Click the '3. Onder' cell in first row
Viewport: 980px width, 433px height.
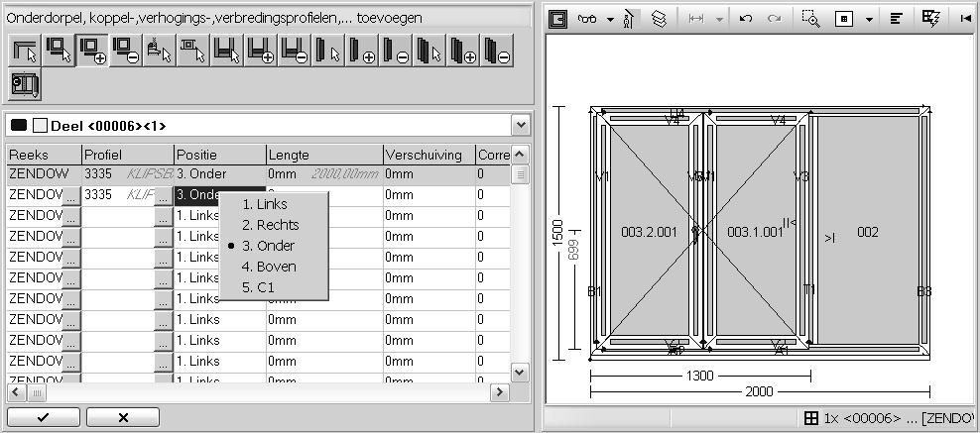[x=220, y=174]
